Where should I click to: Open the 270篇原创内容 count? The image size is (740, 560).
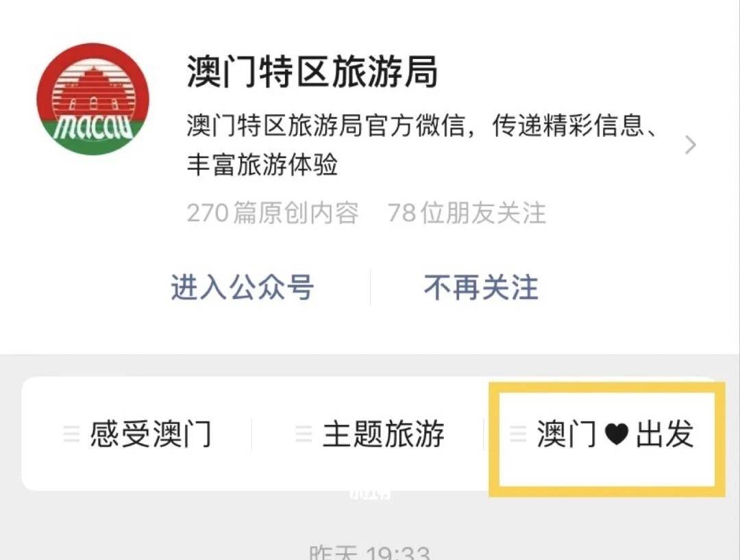point(272,213)
